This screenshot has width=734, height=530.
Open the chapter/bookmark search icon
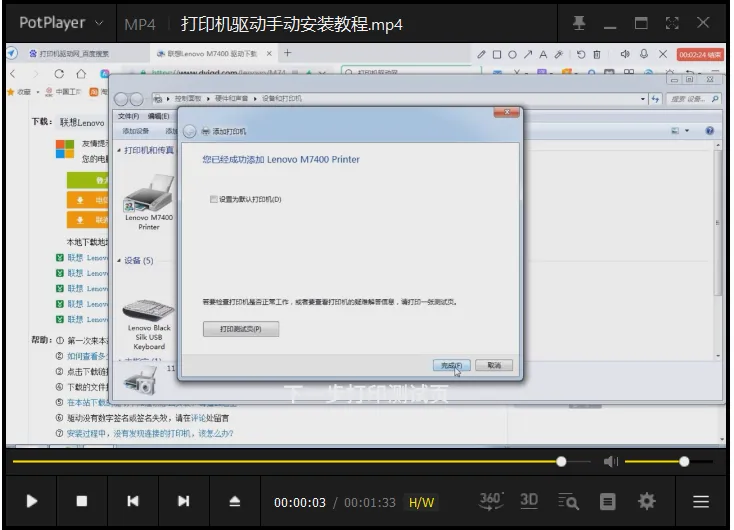pos(568,501)
